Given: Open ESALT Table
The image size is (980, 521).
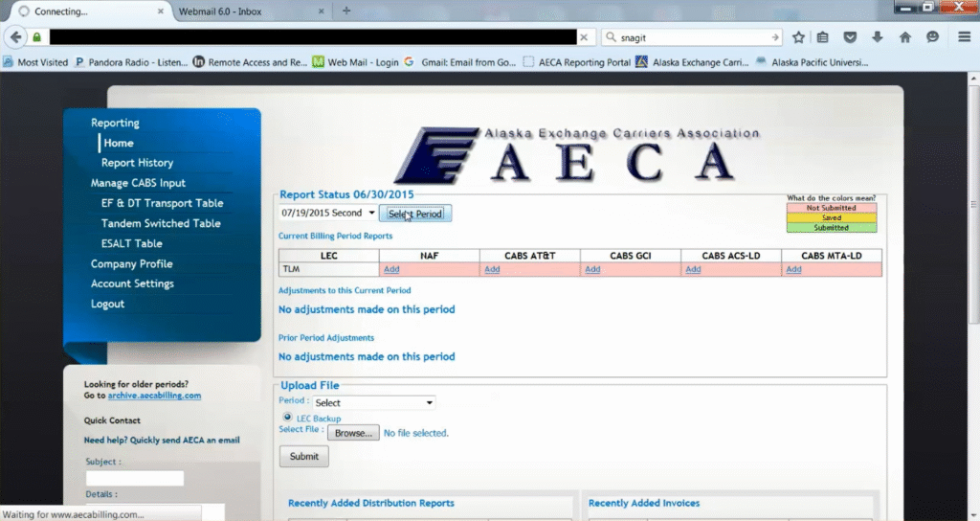Looking at the screenshot, I should (132, 243).
